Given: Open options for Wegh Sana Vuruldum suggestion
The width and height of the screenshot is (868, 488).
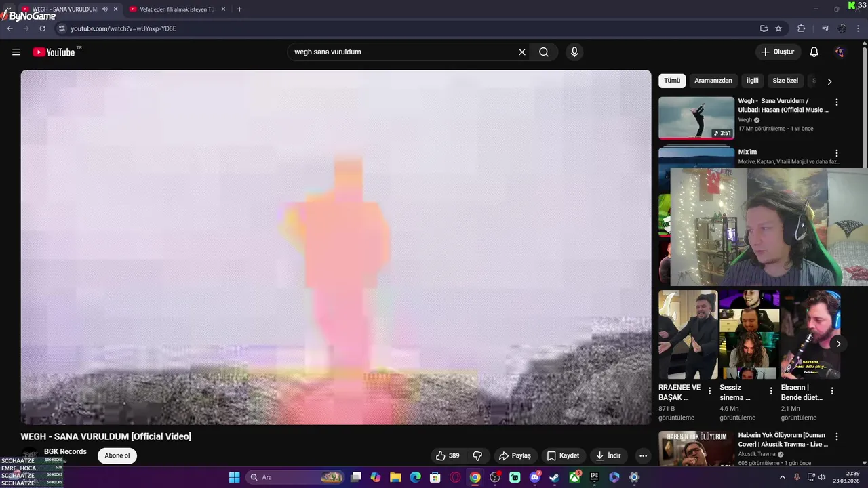Looking at the screenshot, I should [837, 102].
